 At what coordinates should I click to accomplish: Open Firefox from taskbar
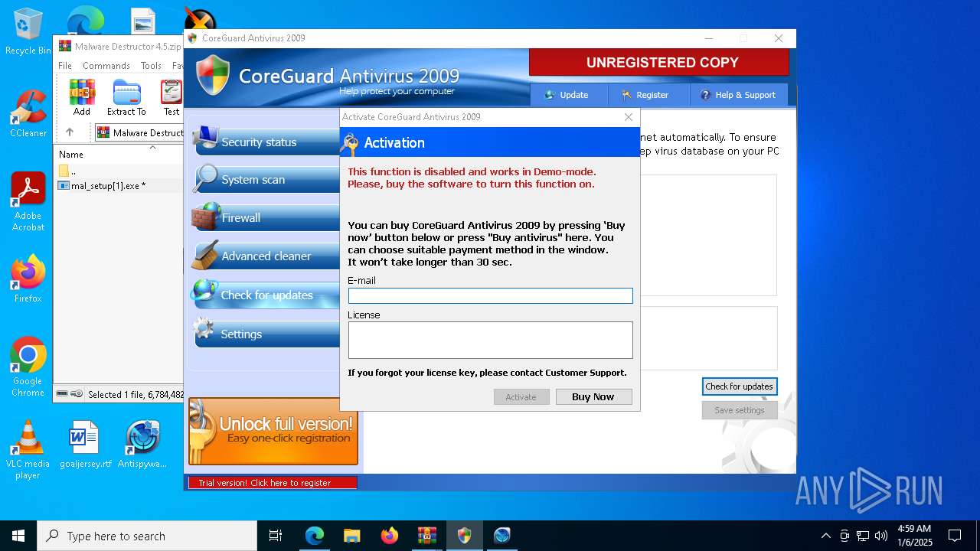pos(390,536)
